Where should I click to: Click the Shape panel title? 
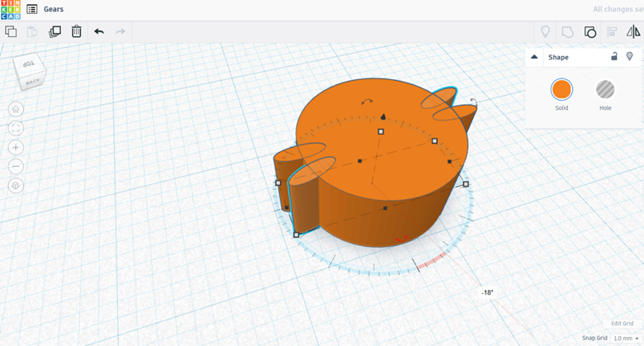(559, 57)
